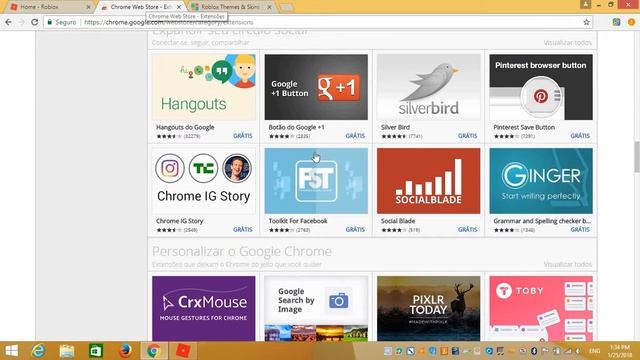The height and width of the screenshot is (360, 640).
Task: Open the FST Toolkit For Facebook thumbnail
Action: 316,181
